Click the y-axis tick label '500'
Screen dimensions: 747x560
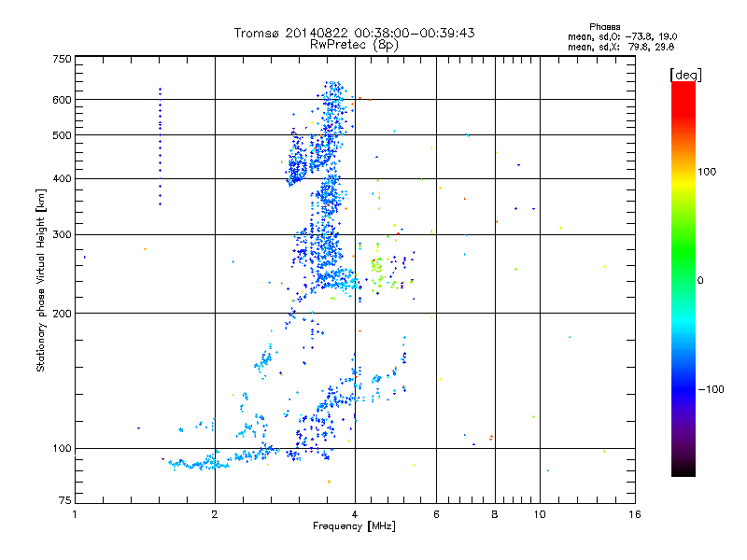click(62, 135)
